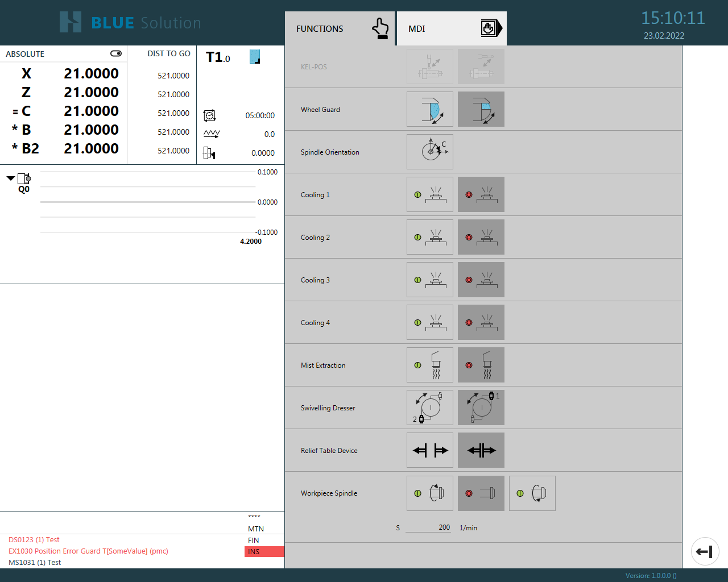
Task: Click the feed position icon
Action: 209,153
